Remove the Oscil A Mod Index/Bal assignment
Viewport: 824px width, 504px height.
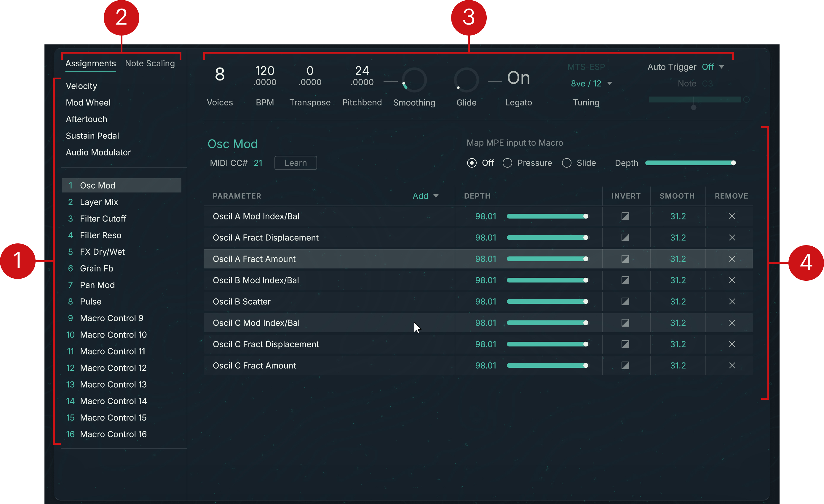tap(732, 216)
